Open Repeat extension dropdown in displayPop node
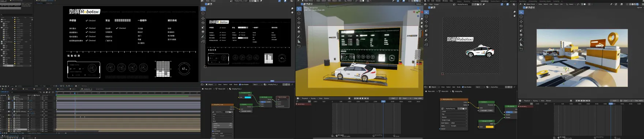The width and height of the screenshot is (644, 139). 454,117
